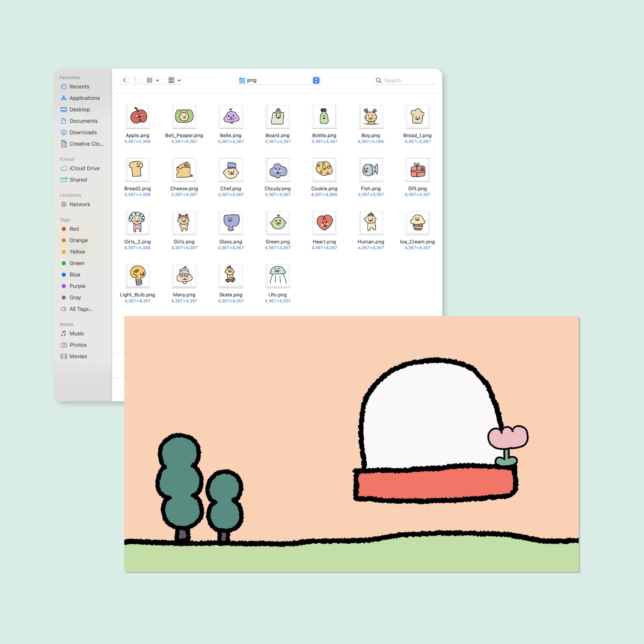Click the Ice_Cream.png file name label
Image resolution: width=644 pixels, height=644 pixels.
(417, 242)
